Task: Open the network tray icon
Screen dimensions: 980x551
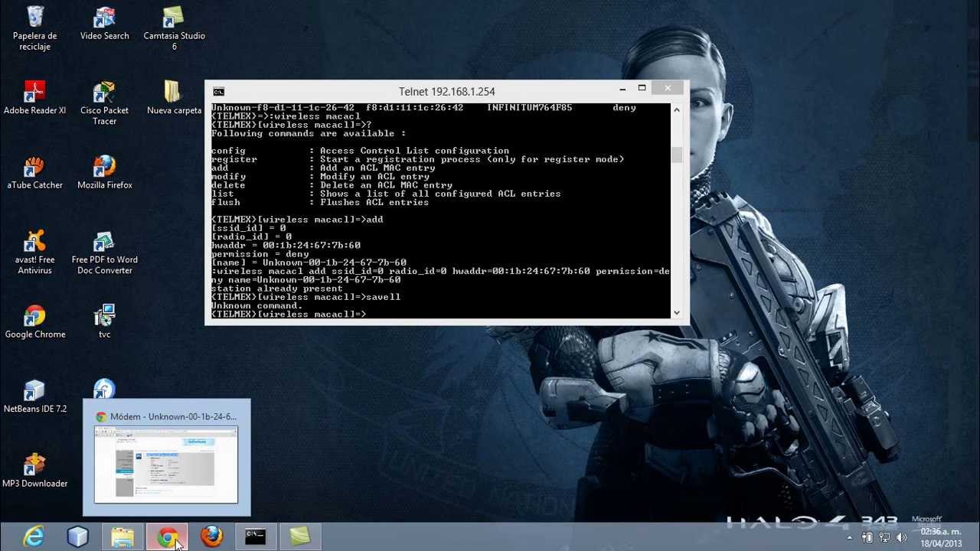Action: point(884,538)
